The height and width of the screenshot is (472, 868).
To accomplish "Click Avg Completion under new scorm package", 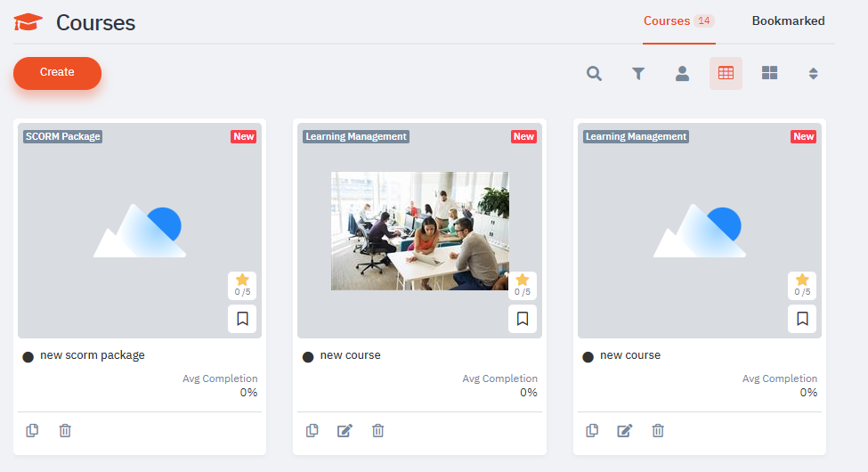I will coord(220,378).
